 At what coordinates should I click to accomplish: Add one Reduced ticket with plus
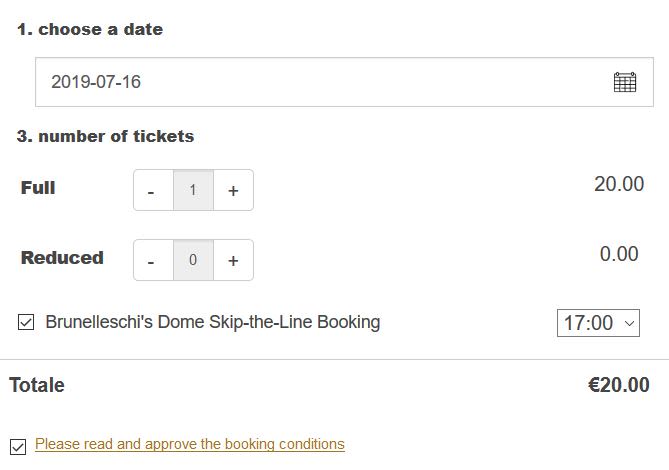pyautogui.click(x=233, y=261)
